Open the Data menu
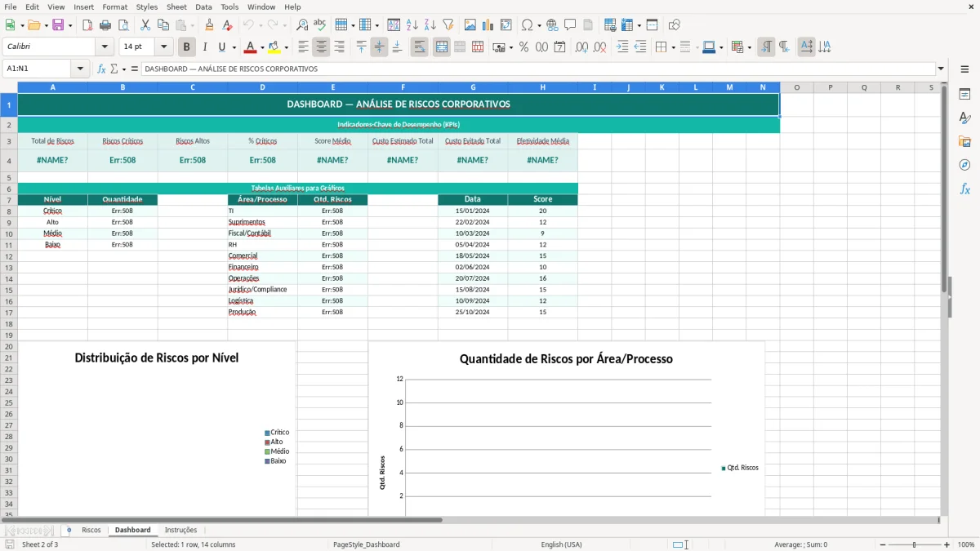 203,7
